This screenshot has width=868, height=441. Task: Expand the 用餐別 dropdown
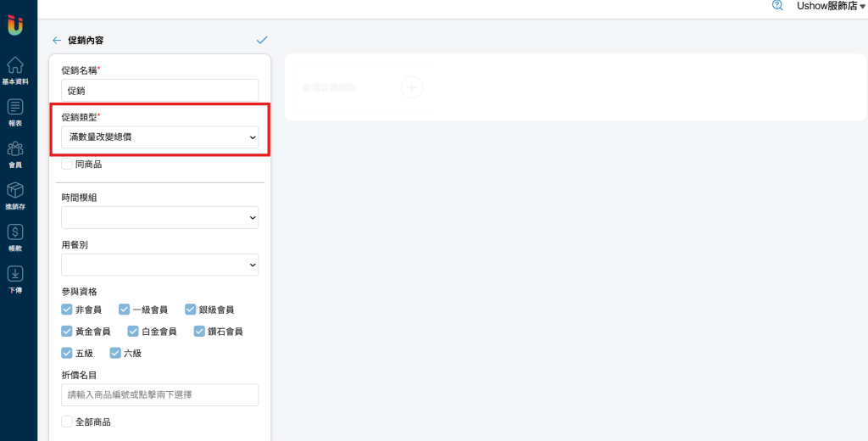160,265
